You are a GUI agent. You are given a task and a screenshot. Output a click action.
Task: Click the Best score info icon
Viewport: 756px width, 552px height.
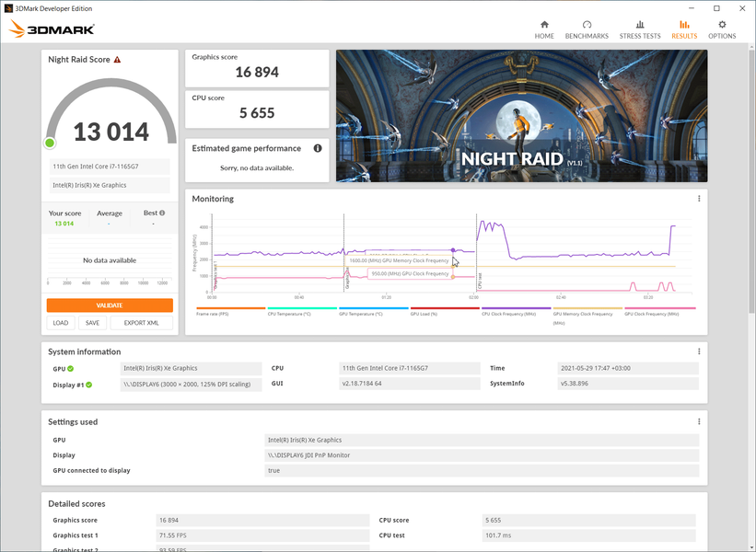coord(162,213)
